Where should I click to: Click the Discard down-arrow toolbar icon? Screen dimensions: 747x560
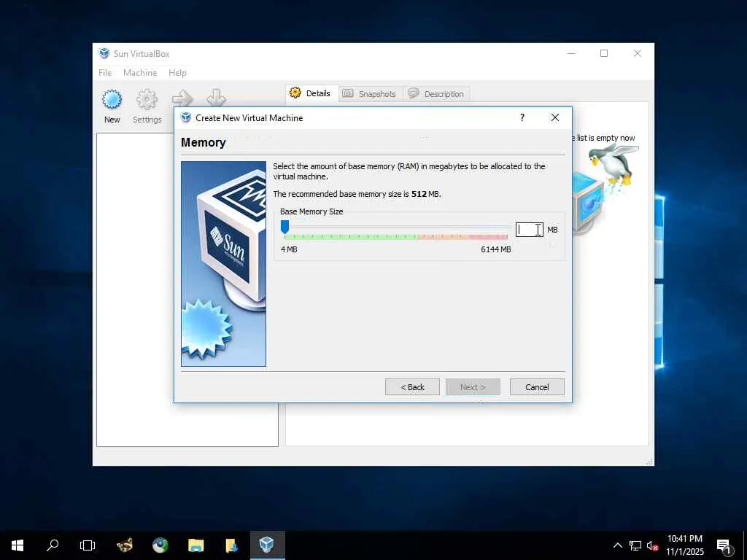(216, 97)
